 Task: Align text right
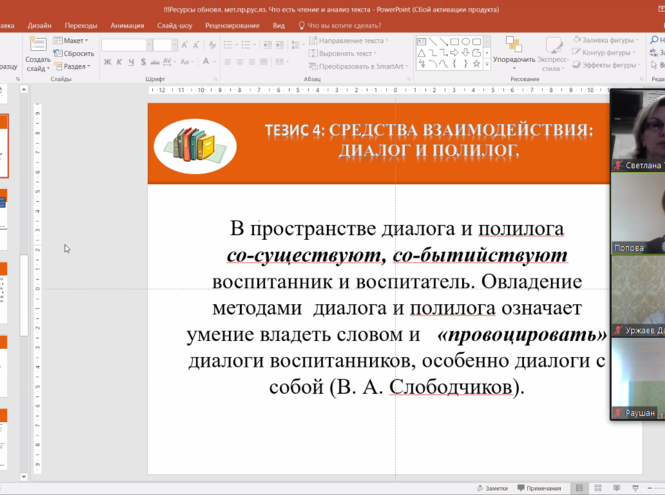[251, 62]
